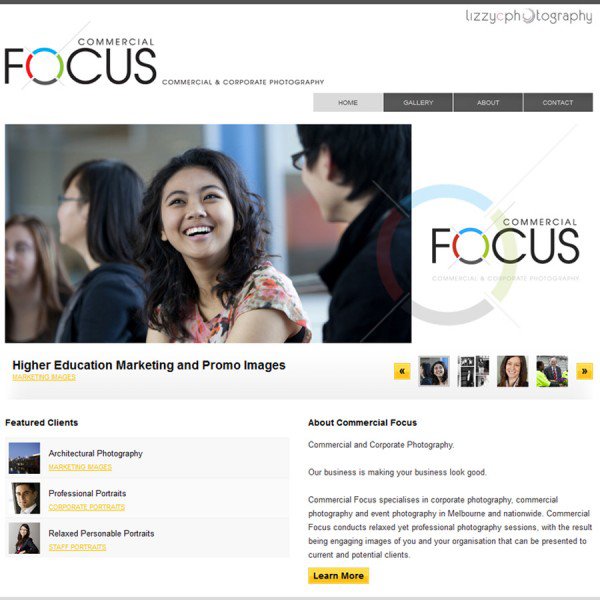Click the Learn More button

pos(338,576)
